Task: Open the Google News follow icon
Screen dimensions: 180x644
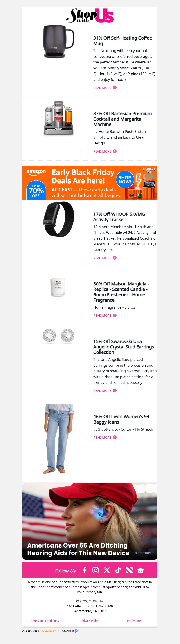Action: (x=140, y=571)
